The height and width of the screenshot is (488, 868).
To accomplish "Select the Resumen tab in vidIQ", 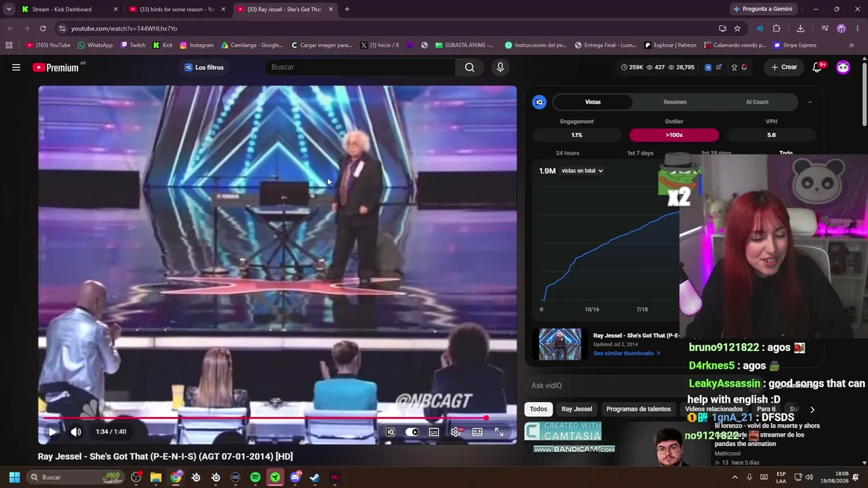I will point(675,102).
